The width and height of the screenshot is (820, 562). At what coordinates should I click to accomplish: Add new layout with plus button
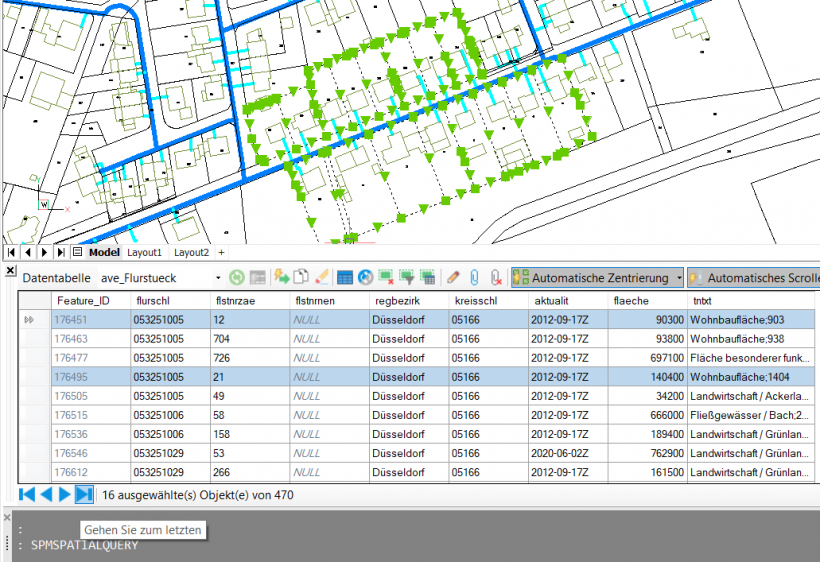(x=222, y=252)
